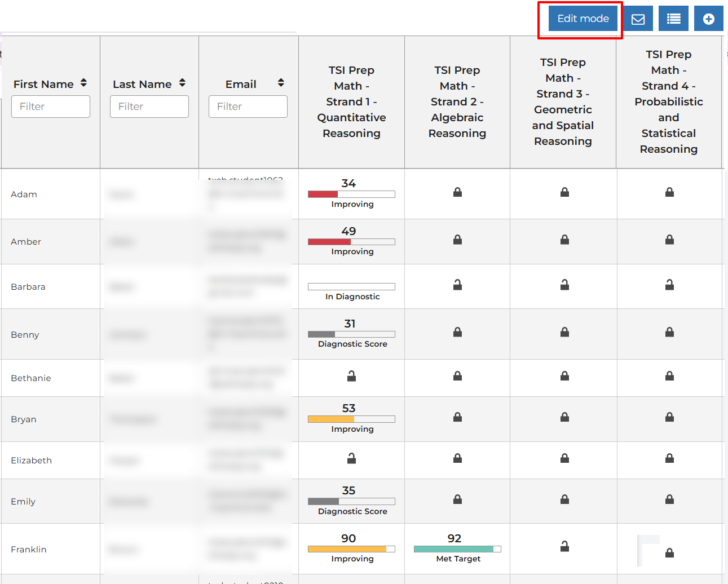
Task: Click the blue plus add icon
Action: [708, 19]
